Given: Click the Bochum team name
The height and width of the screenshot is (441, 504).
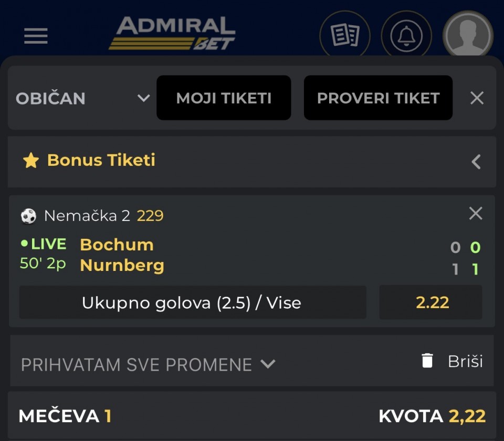Looking at the screenshot, I should point(117,245).
